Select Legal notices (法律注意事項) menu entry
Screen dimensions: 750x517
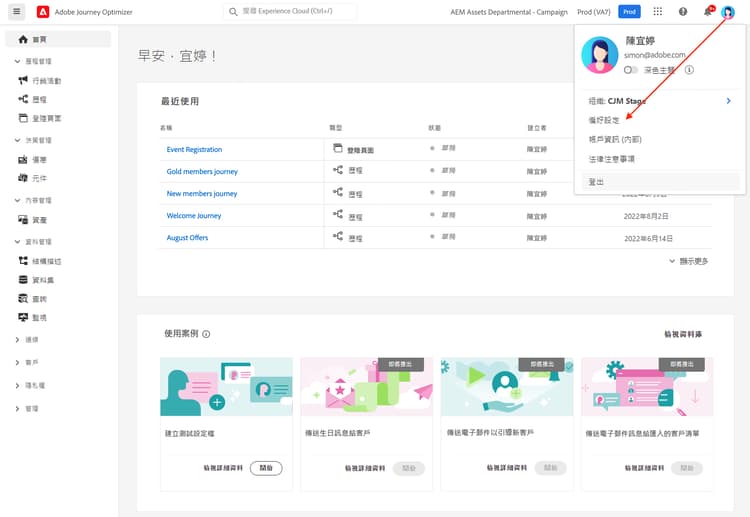[611, 159]
